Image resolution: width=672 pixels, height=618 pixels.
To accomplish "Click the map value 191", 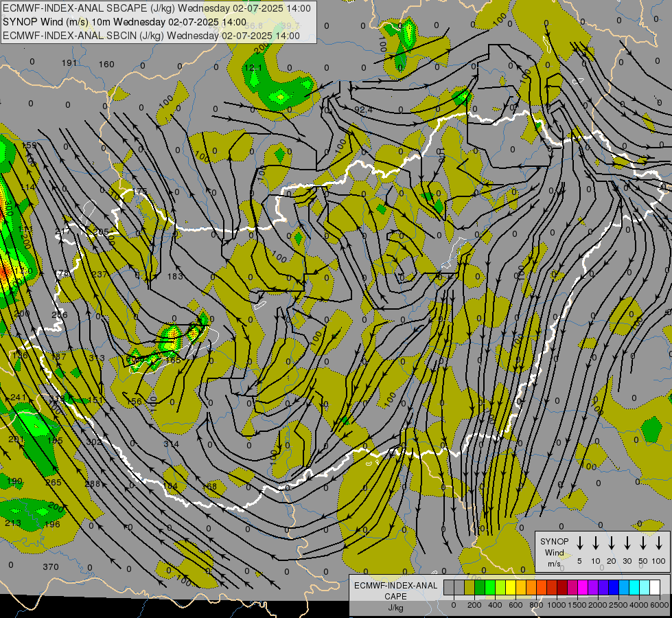I will 69,63.
